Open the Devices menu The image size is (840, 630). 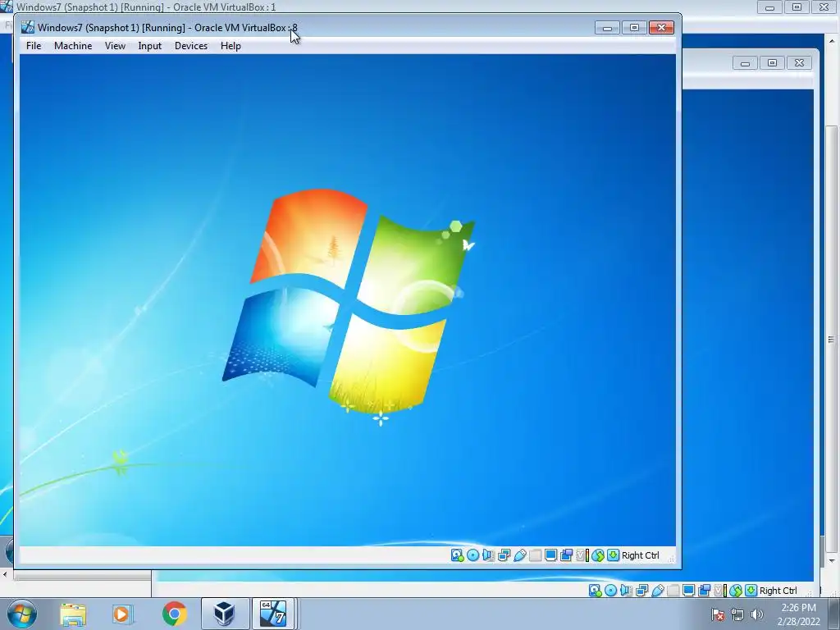click(190, 46)
